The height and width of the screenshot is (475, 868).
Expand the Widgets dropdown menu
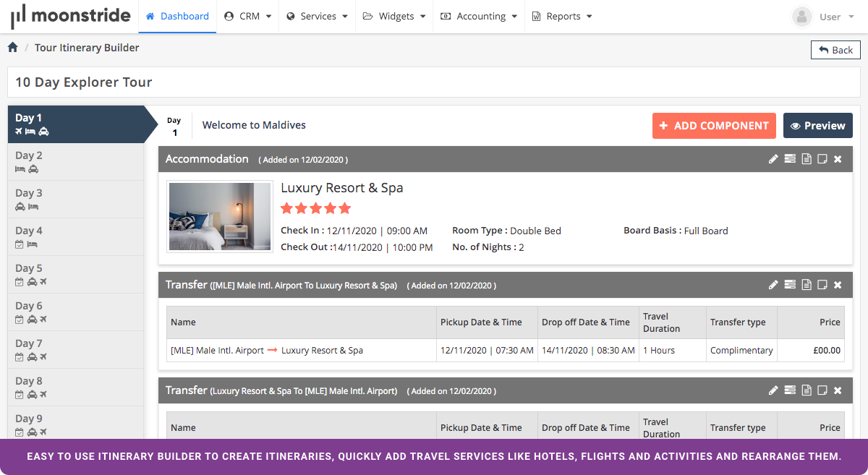pyautogui.click(x=394, y=16)
